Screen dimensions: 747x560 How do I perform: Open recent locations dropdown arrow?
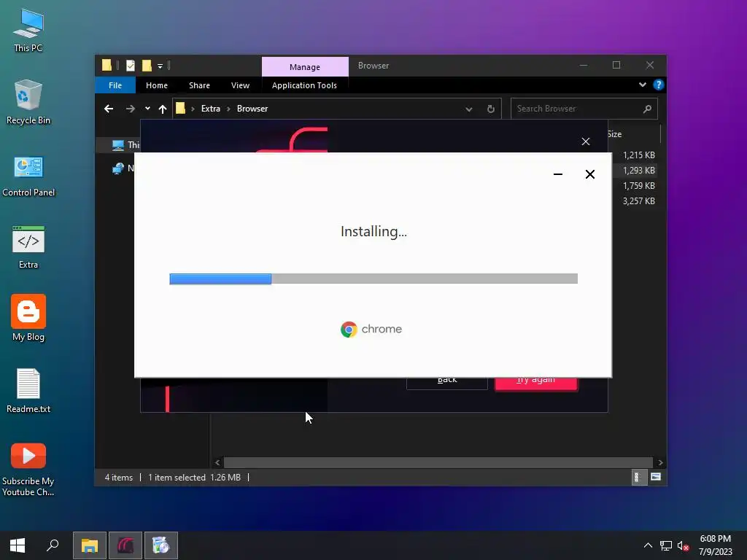(147, 109)
